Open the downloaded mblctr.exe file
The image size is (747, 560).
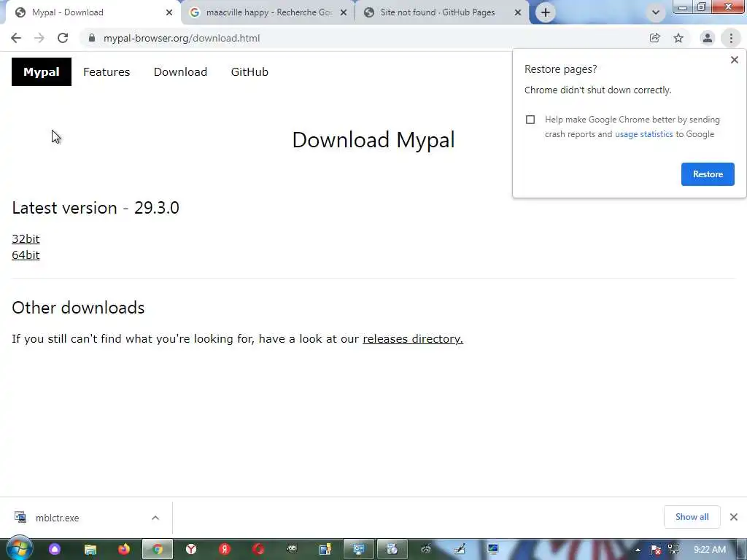click(57, 518)
